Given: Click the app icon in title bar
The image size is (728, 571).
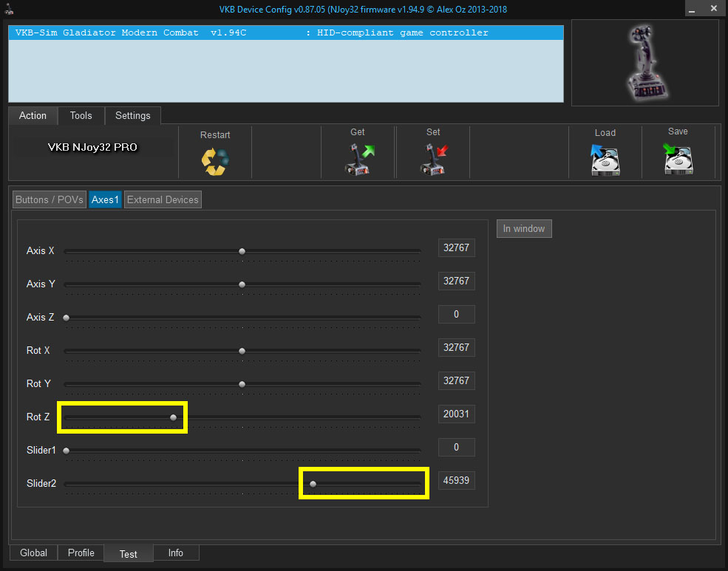Looking at the screenshot, I should (x=9, y=10).
